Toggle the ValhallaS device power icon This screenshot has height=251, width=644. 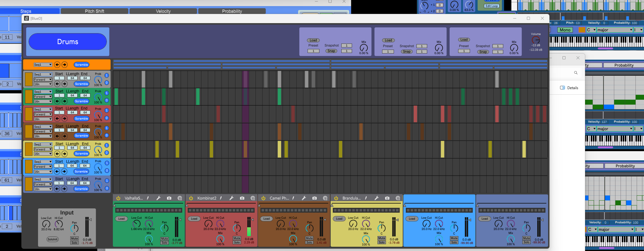(x=118, y=198)
